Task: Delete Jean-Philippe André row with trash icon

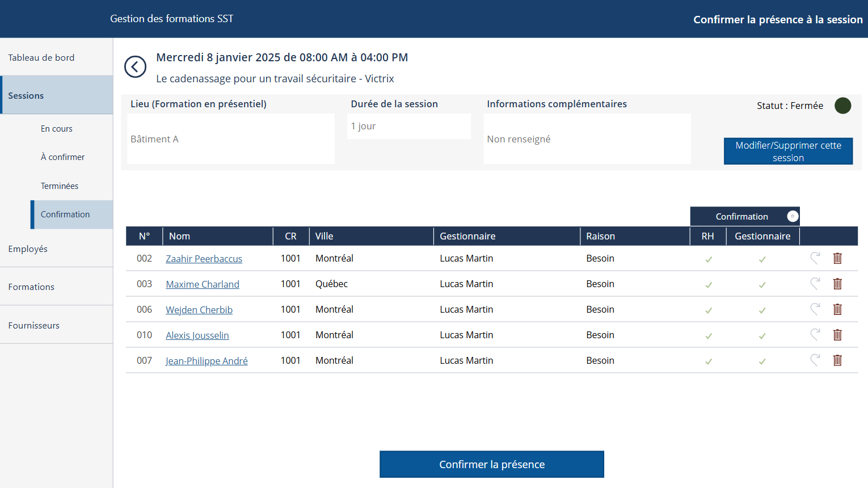Action: click(837, 360)
